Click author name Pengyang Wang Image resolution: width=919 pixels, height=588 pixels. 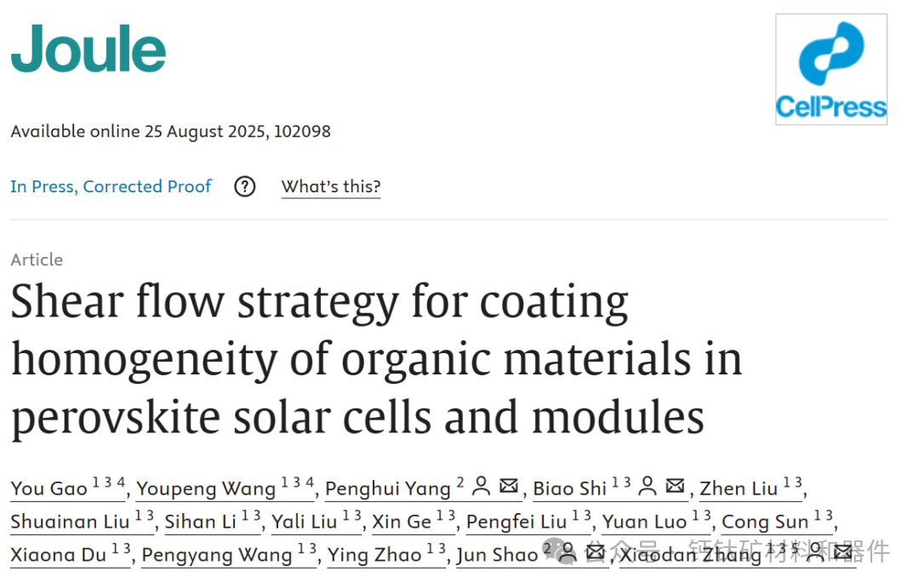216,555
